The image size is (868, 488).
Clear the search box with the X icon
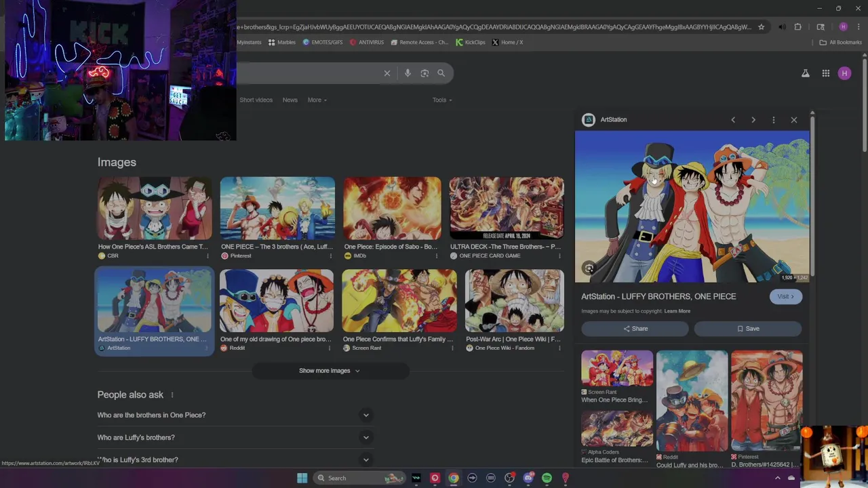click(x=387, y=73)
